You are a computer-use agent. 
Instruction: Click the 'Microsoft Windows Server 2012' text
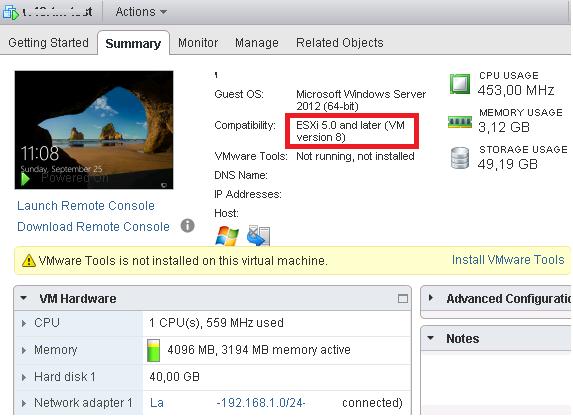361,100
